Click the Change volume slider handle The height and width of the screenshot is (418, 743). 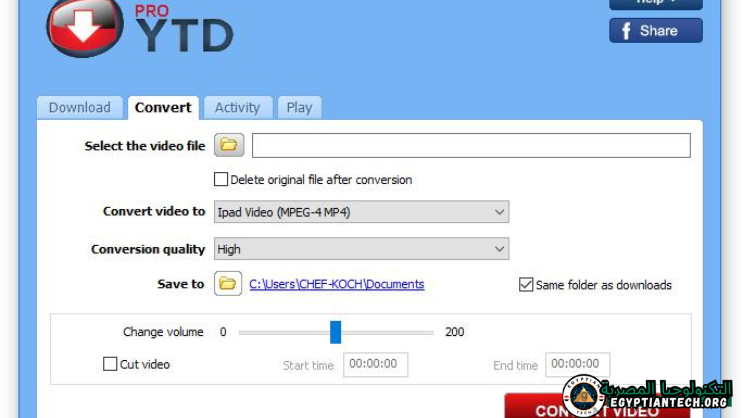pyautogui.click(x=335, y=332)
